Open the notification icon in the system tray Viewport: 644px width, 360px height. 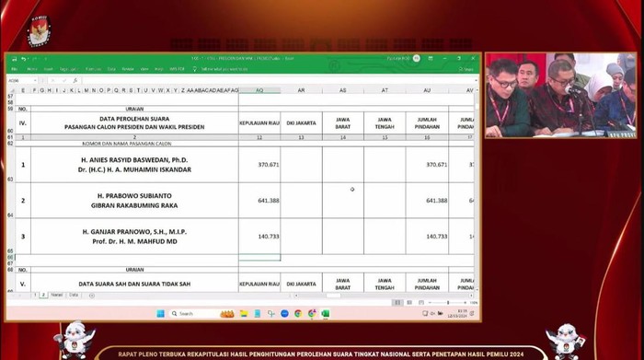tap(472, 314)
